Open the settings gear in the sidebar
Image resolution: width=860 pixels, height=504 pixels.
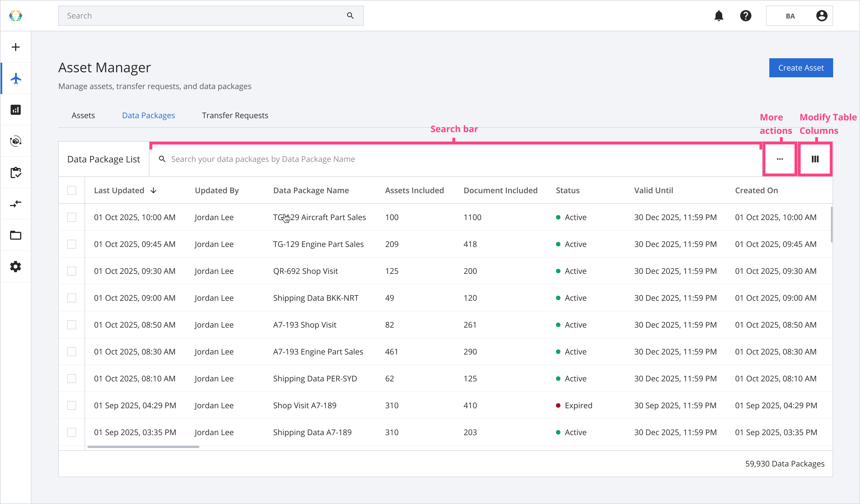[16, 267]
